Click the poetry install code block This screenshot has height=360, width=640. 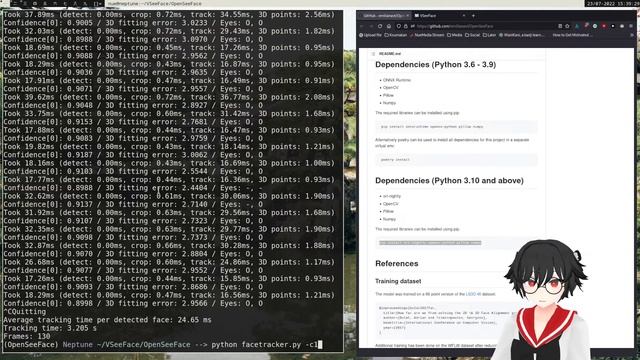click(x=456, y=160)
